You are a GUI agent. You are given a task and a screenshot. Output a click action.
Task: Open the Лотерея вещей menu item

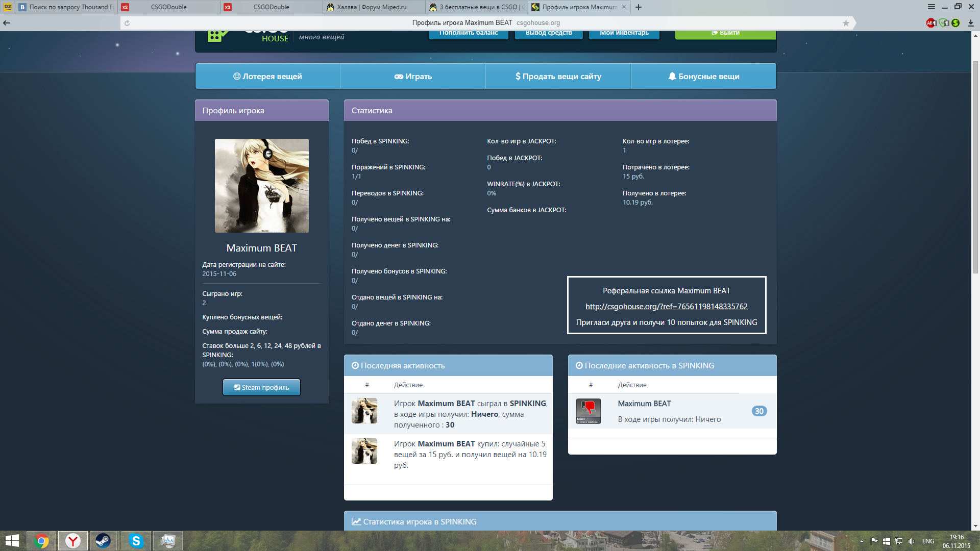tap(267, 77)
